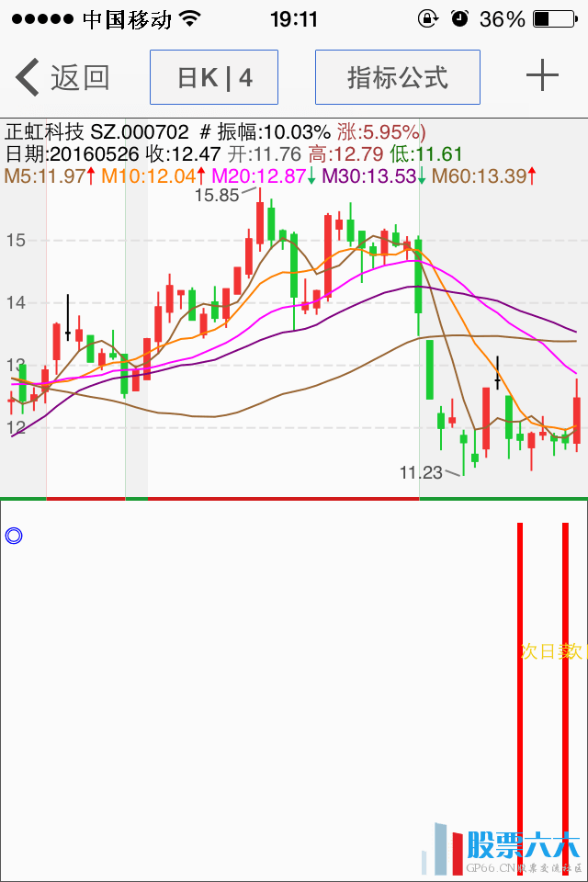Open the 指标公式 indicator formula menu

397,78
